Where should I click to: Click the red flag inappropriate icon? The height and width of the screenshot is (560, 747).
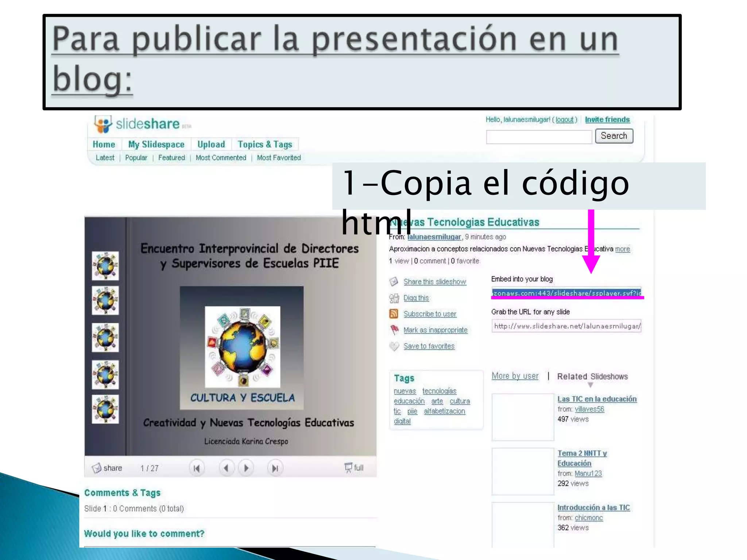pos(394,330)
